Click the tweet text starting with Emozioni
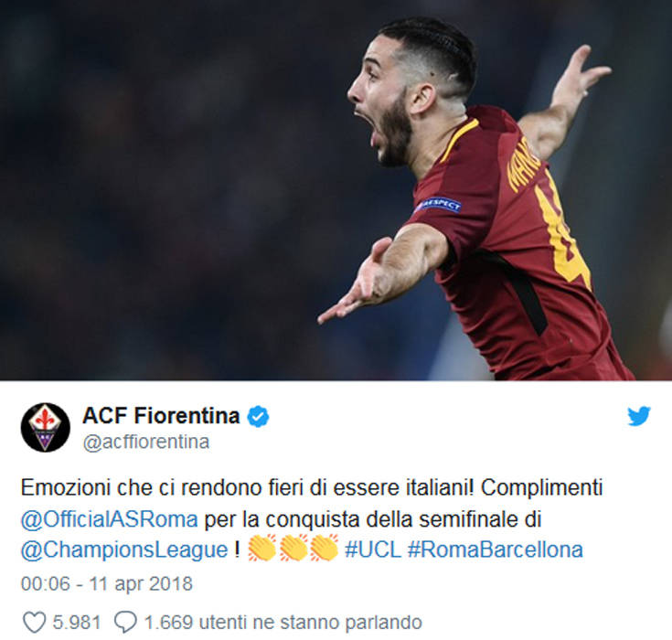This screenshot has height=640, width=672. [312, 519]
